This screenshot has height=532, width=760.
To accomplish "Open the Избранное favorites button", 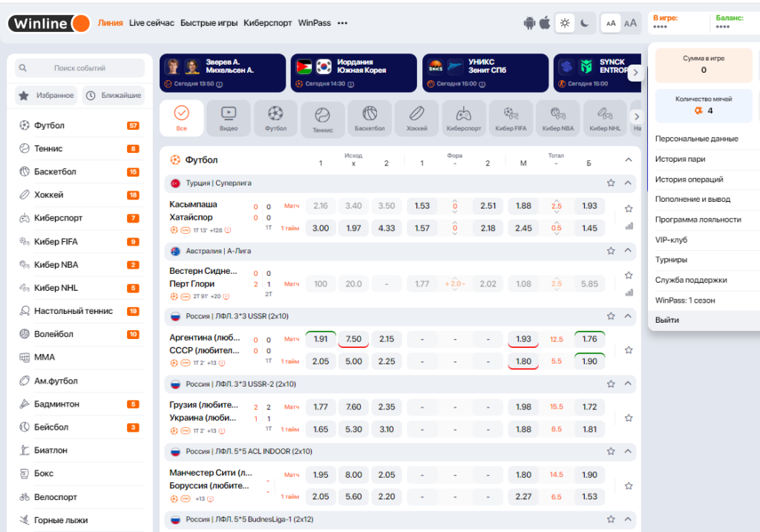I will 47,96.
